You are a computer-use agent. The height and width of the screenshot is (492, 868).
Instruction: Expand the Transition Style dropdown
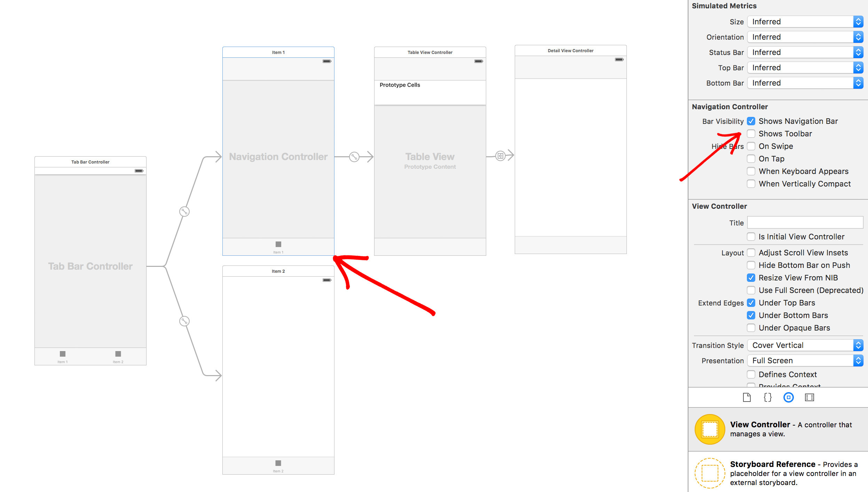pyautogui.click(x=859, y=345)
